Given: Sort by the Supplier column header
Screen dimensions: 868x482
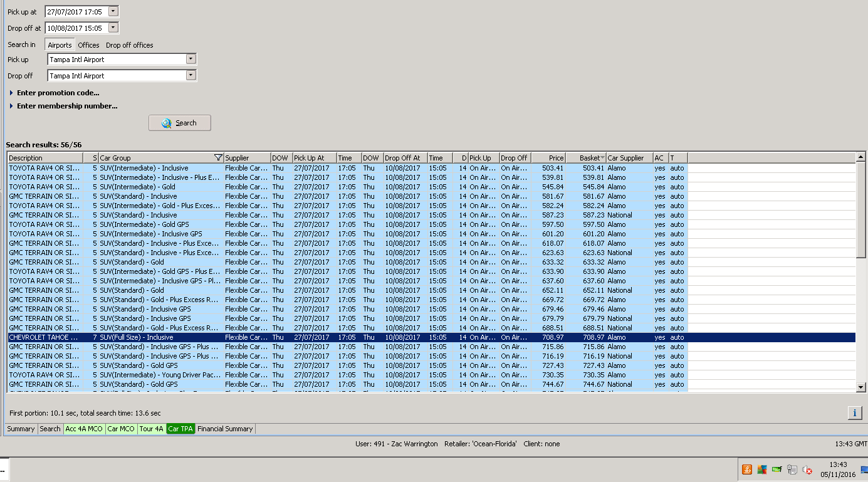Looking at the screenshot, I should click(x=247, y=158).
